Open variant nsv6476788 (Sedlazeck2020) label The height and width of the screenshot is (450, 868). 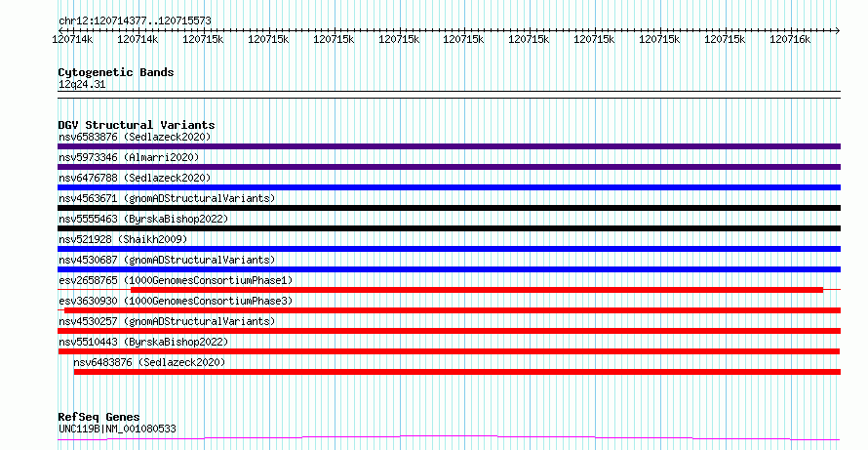coord(135,178)
